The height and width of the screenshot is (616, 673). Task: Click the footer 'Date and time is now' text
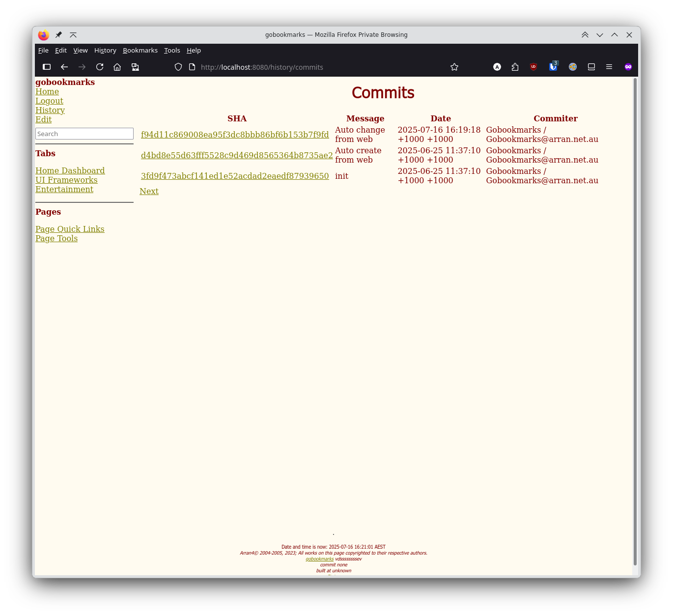coord(334,547)
